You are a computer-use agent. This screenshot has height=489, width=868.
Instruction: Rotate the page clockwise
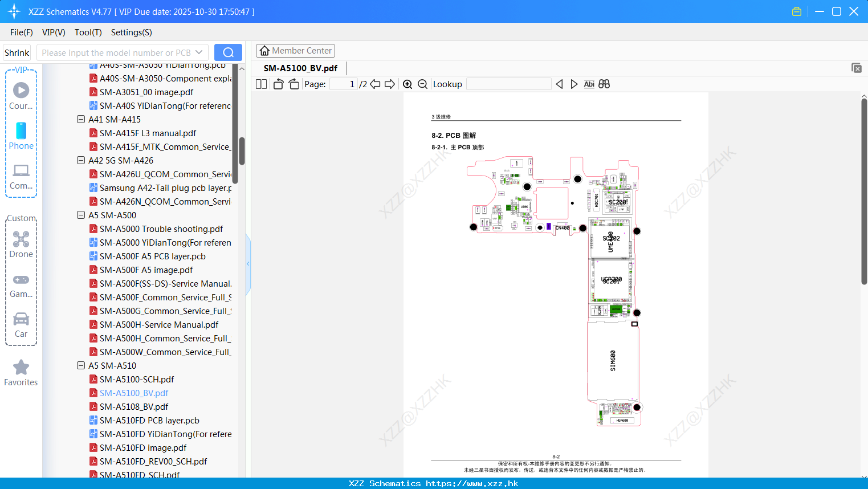coord(294,84)
